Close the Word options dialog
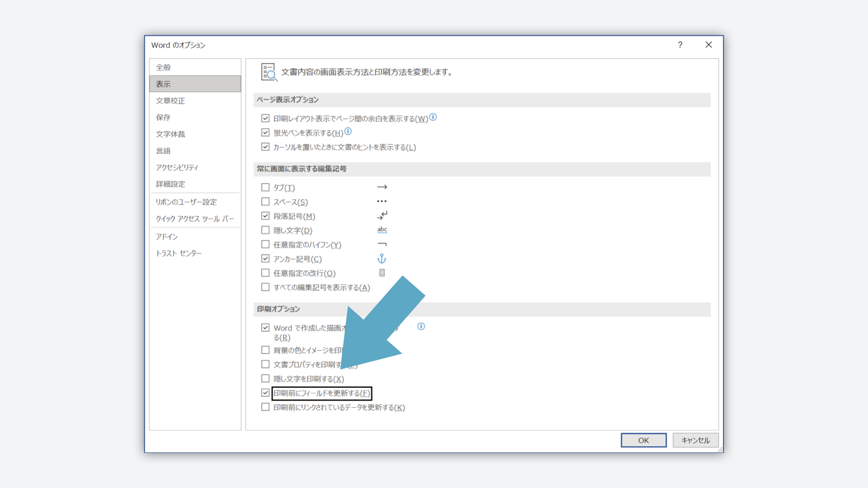Screen dimensions: 868x488 point(708,45)
